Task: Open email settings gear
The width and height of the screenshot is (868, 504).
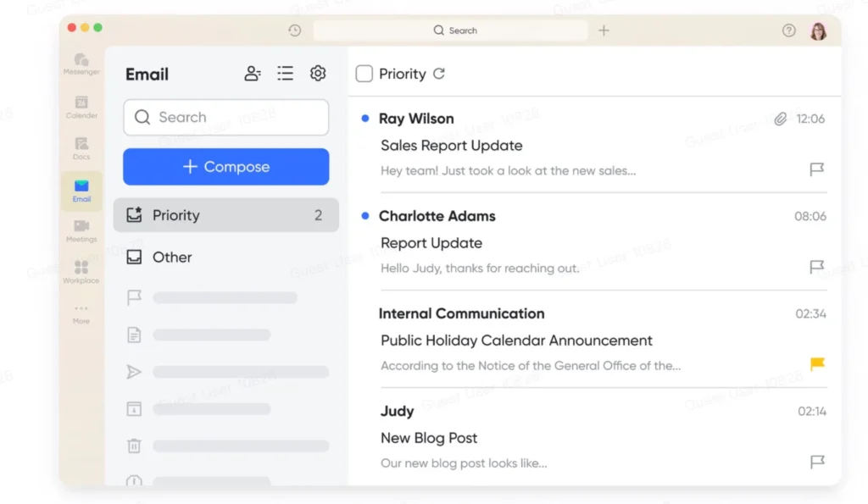Action: tap(318, 73)
